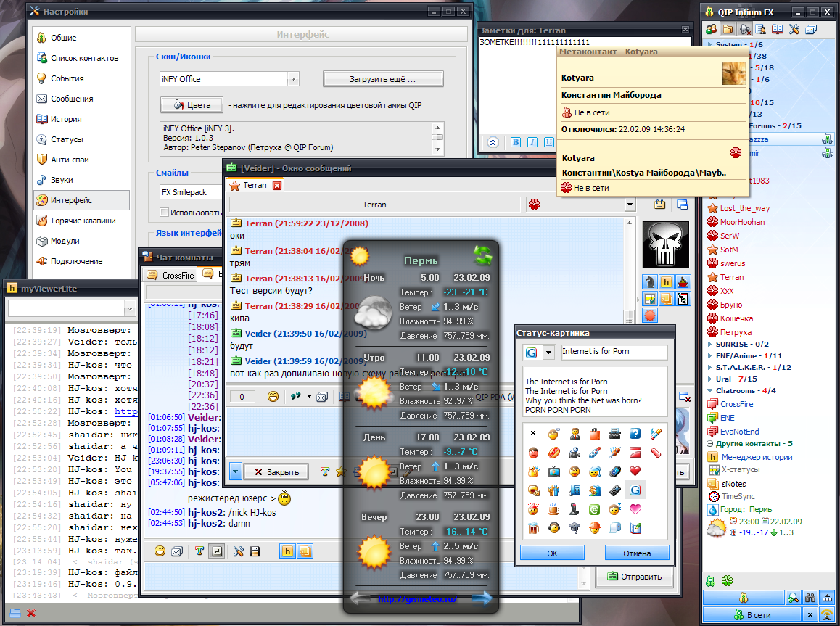The width and height of the screenshot is (840, 626).
Task: Open the history book icon in QIP Infium FX toolbar
Action: point(778,29)
